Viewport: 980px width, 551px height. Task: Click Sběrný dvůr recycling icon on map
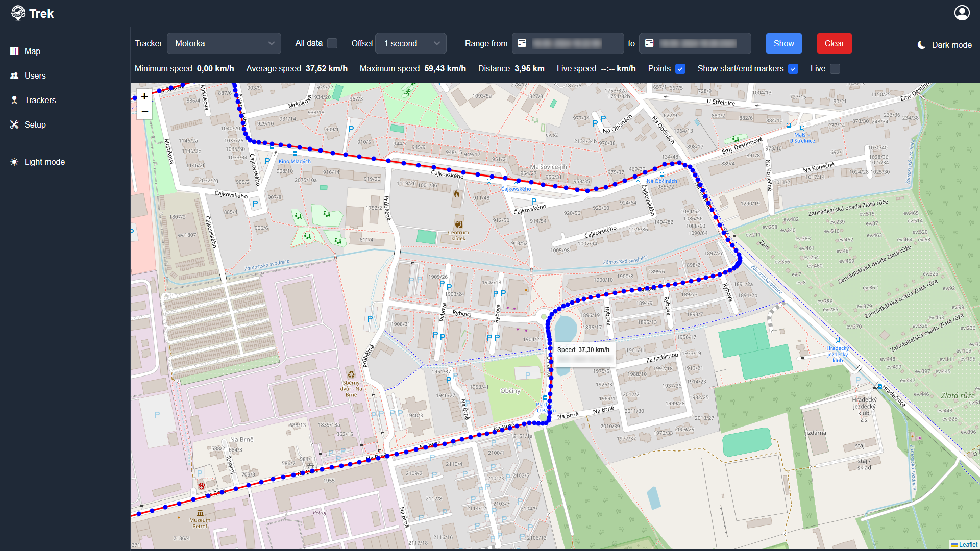point(351,374)
